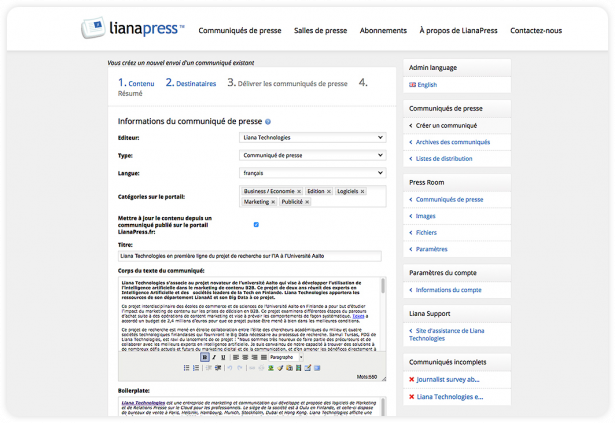Open À propos de LianaPress menu
The image size is (615, 423).
(458, 31)
